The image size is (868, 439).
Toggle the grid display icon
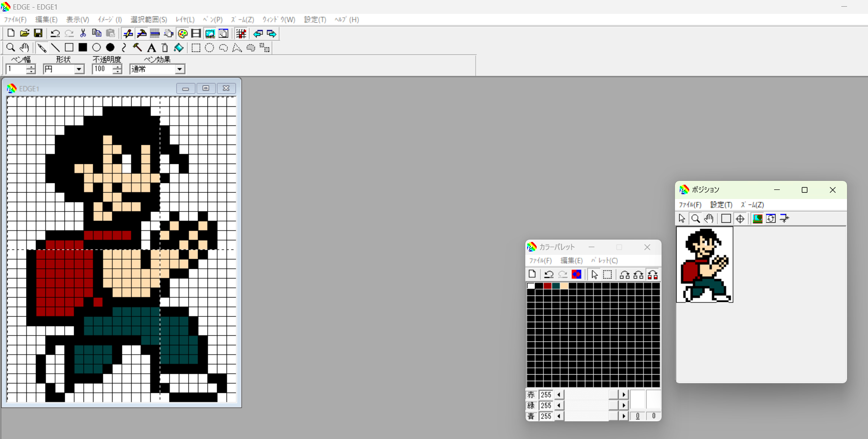[241, 33]
